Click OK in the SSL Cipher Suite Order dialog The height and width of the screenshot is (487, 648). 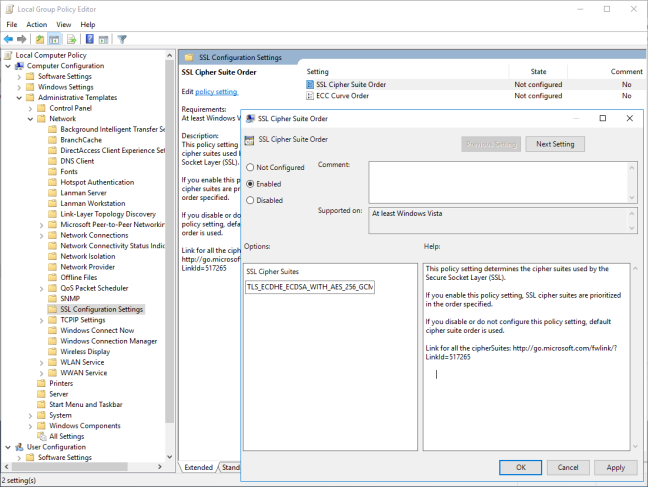tap(520, 467)
